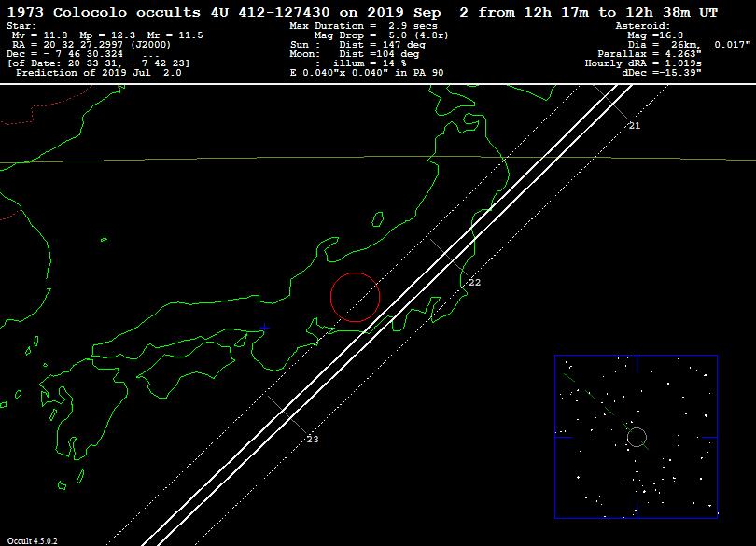Click the 'RA = 20 32 27.2997 (J2000)' line
Image resolution: width=756 pixels, height=546 pixels.
pyautogui.click(x=91, y=45)
